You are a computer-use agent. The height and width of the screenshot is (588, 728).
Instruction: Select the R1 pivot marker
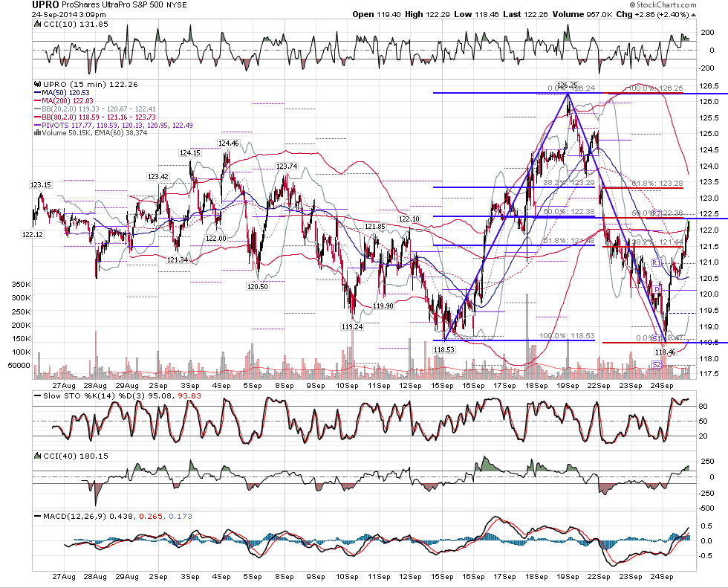[x=657, y=263]
